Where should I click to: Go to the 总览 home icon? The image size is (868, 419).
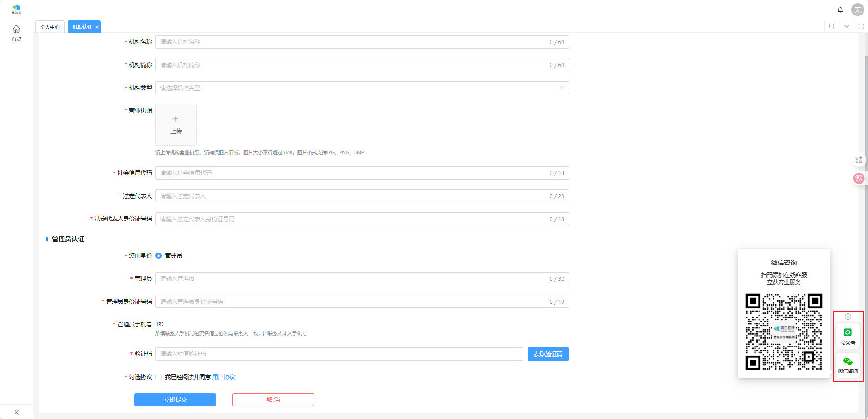tap(16, 33)
